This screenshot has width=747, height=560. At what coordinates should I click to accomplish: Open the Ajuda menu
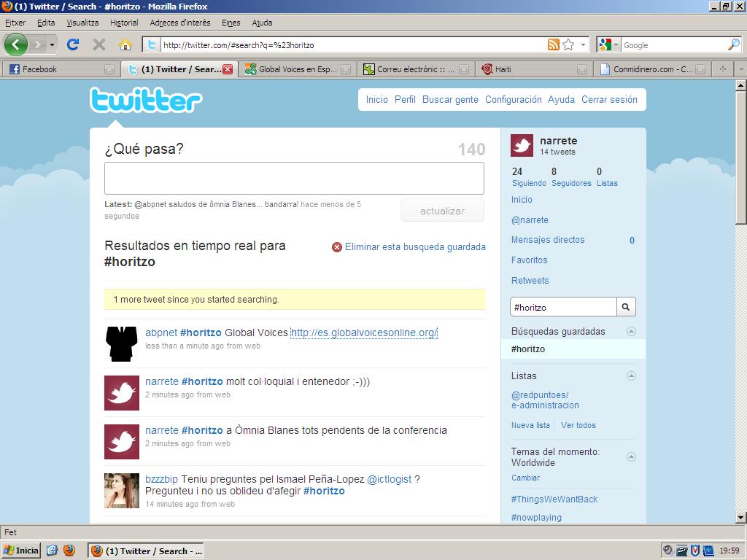tap(262, 23)
